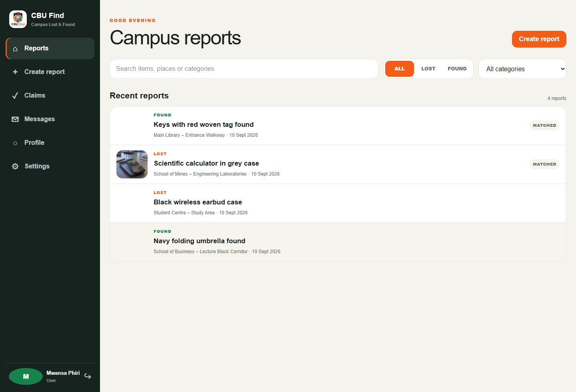576x392 pixels.
Task: Open Create report in the sidebar
Action: (x=50, y=72)
